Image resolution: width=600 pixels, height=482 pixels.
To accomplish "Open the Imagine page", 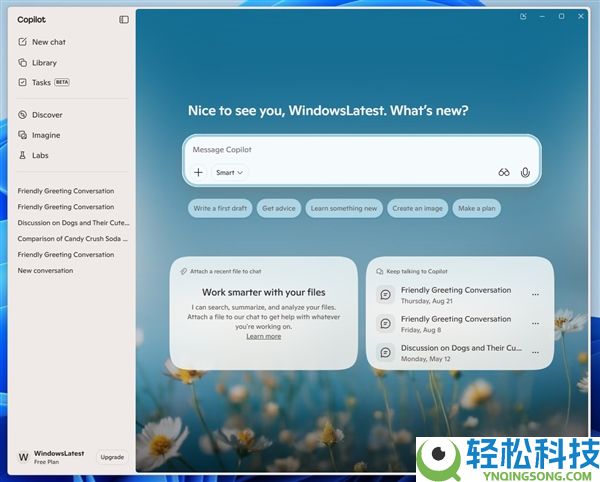I will point(39,135).
